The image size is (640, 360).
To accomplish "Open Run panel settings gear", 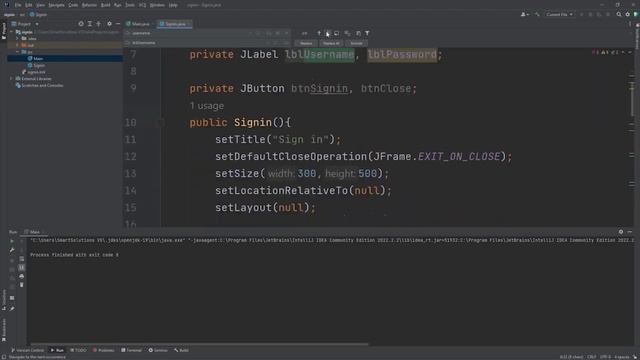I will point(621,232).
